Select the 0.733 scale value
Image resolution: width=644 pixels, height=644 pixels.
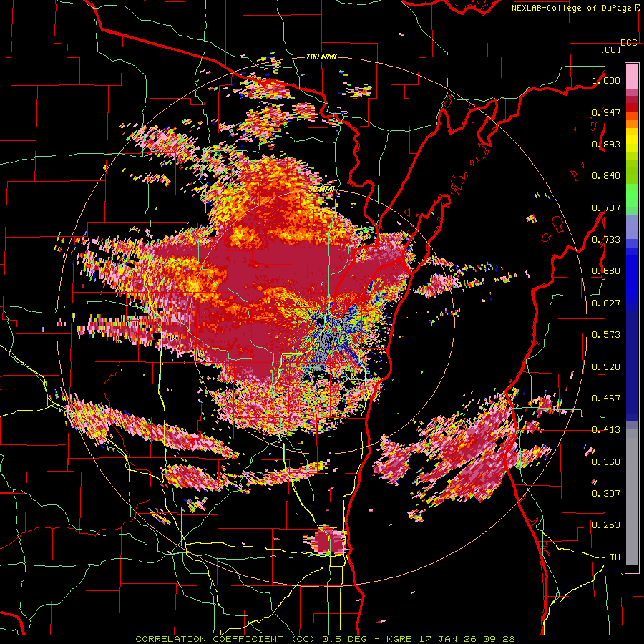pyautogui.click(x=606, y=240)
